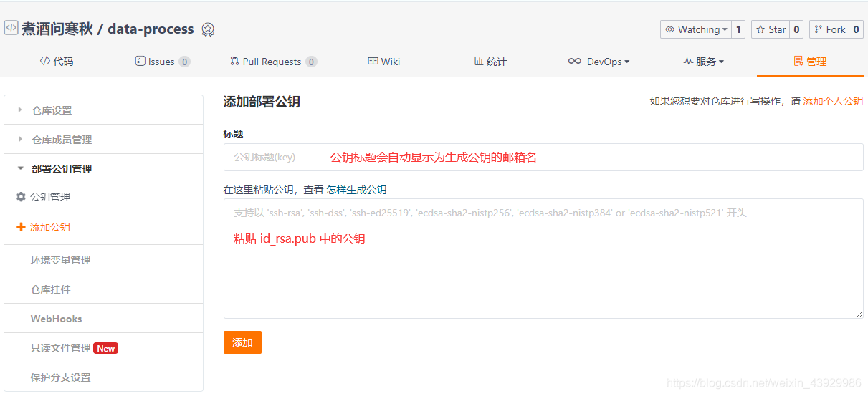This screenshot has height=396, width=868.
Task: Click the plus icon beside 添加公钥
Action: point(21,227)
